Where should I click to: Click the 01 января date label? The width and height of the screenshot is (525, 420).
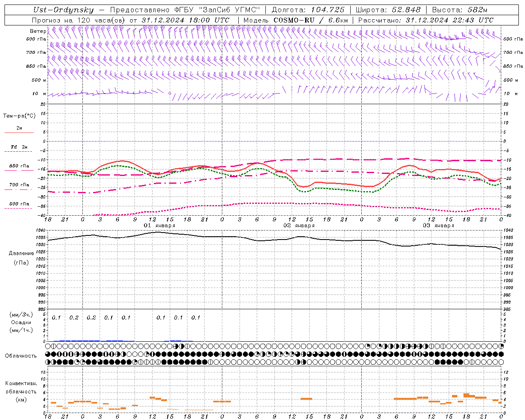tap(159, 226)
